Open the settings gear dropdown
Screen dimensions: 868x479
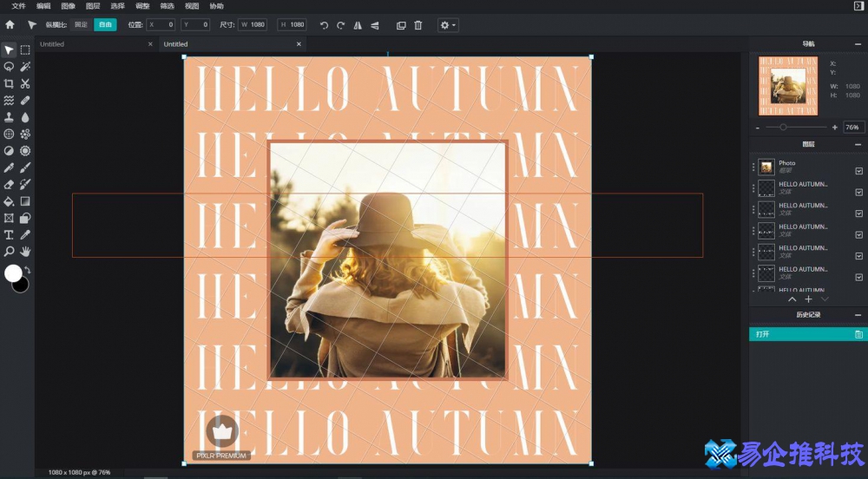[448, 25]
